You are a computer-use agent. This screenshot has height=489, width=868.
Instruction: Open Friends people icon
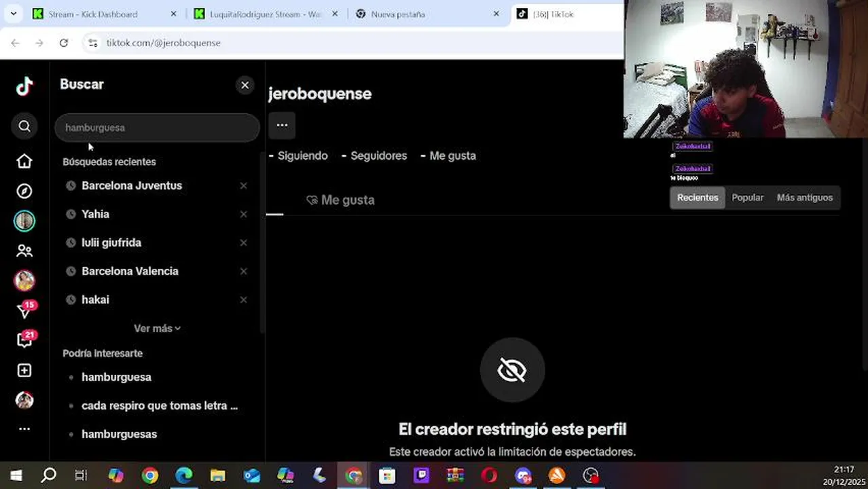pos(24,251)
